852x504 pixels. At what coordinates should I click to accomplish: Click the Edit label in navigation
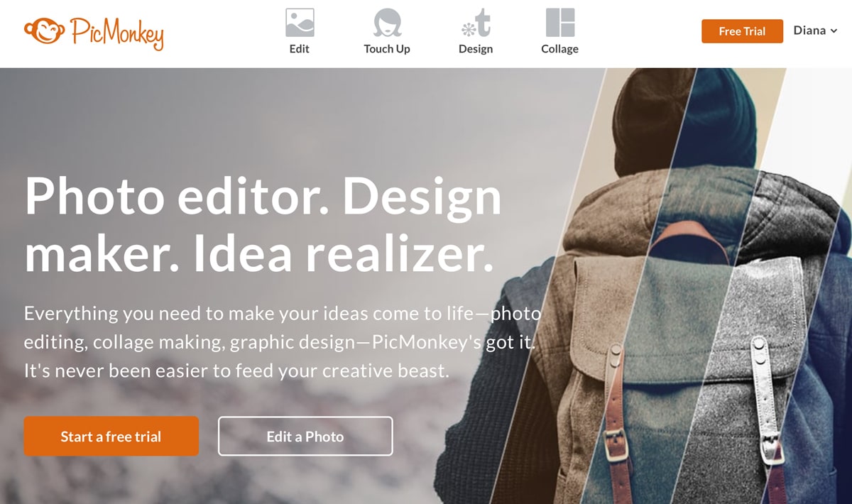click(x=300, y=49)
